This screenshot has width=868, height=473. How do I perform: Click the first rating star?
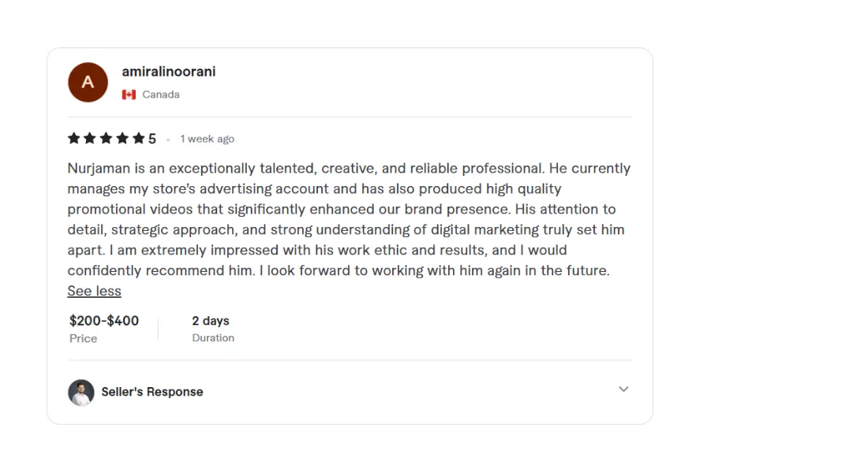(74, 139)
